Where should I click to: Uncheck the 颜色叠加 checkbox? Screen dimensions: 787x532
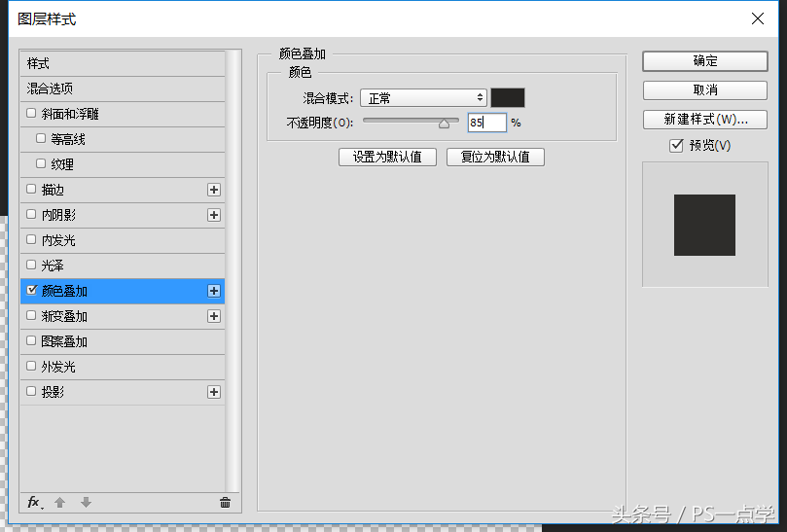tap(32, 290)
